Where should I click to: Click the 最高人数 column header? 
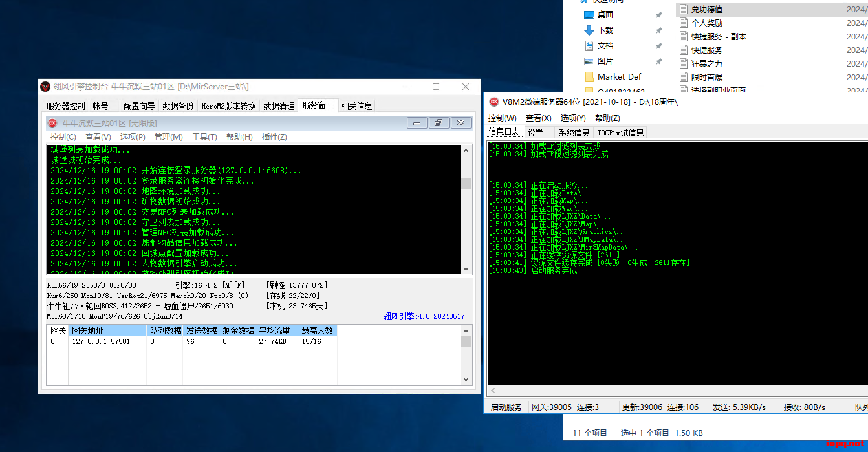[x=318, y=330]
